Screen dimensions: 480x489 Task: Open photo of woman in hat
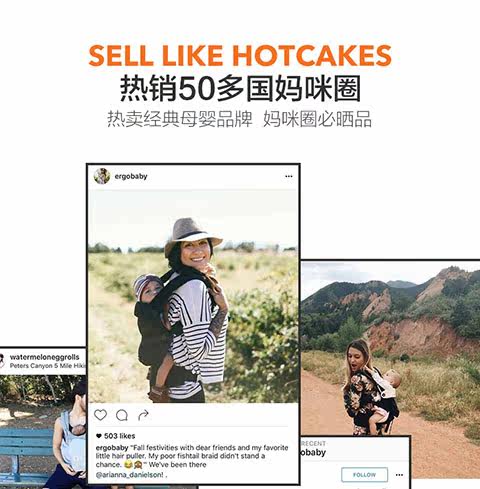point(193,296)
